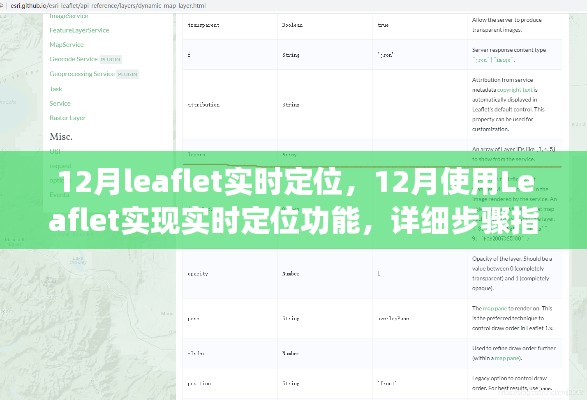The height and width of the screenshot is (400, 587).
Task: Select the String type in attribution row
Action: tap(291, 105)
